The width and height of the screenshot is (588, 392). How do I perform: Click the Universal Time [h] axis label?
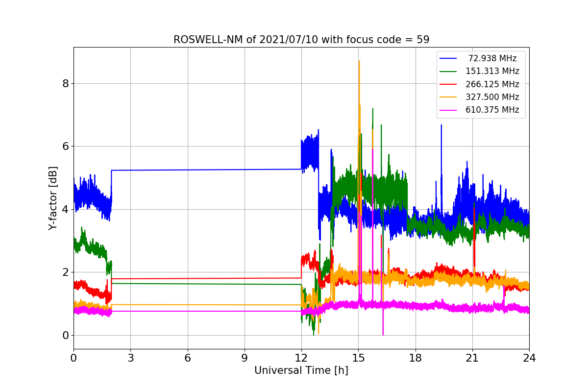point(301,370)
